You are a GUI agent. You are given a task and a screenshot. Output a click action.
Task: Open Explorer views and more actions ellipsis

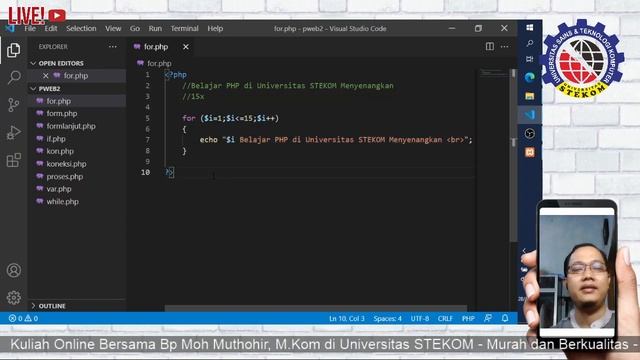pyautogui.click(x=113, y=47)
